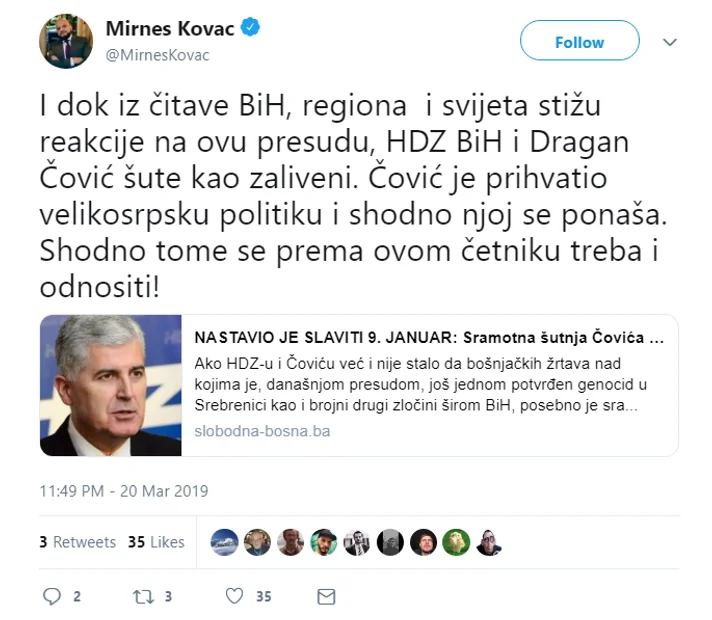Open Mirnes Kovac profile avatar
The width and height of the screenshot is (712, 620).
pyautogui.click(x=66, y=41)
